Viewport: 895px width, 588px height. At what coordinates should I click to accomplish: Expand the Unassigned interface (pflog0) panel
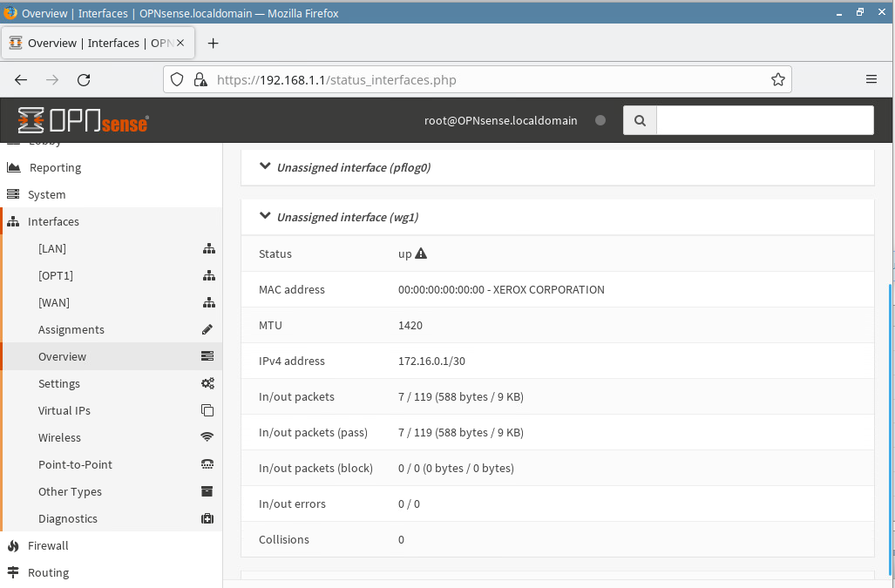point(353,167)
